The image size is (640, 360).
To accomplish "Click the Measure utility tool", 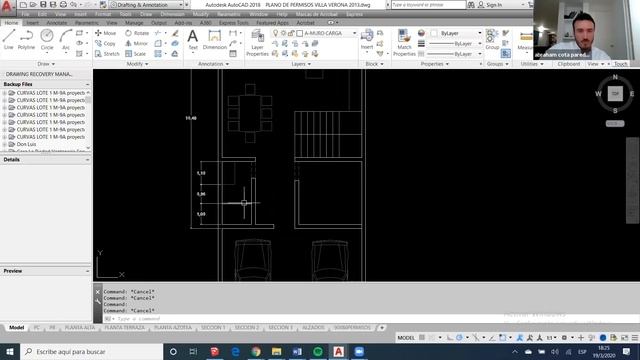I will 525,40.
